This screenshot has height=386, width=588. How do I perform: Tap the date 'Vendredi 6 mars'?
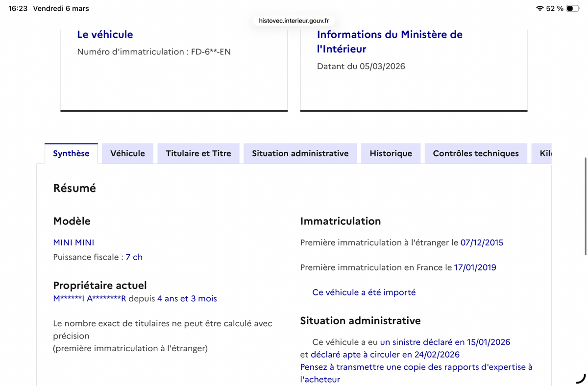pos(61,8)
